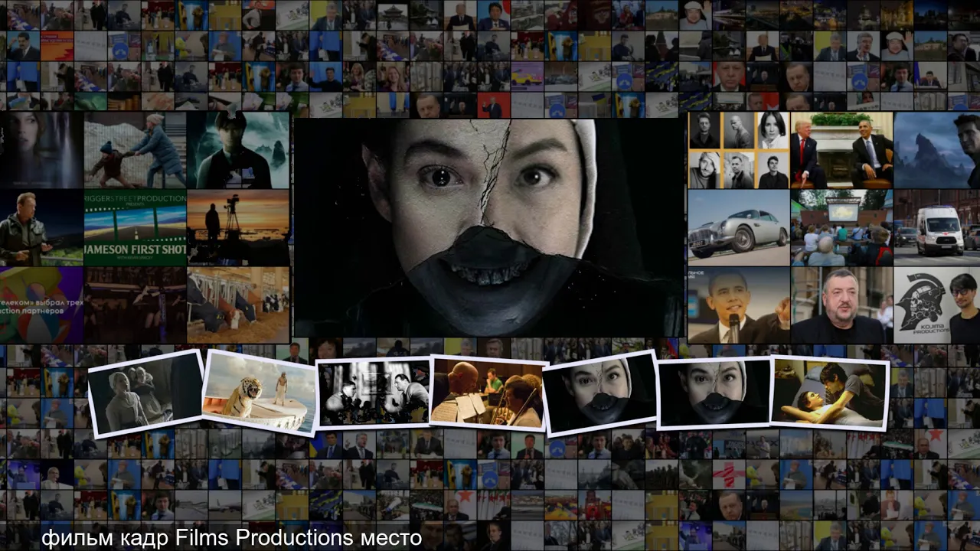
Task: Click masked face photo beside reclining woman photo
Action: tap(714, 393)
